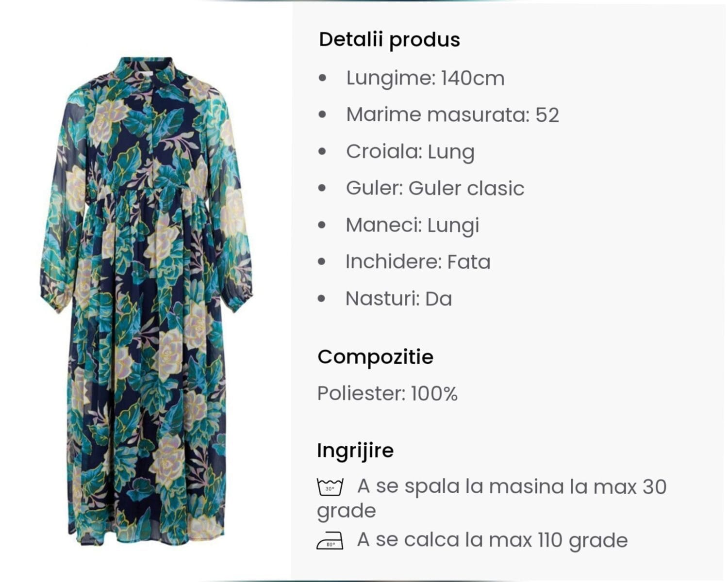Click the Marime masurata: 52 line
This screenshot has width=728, height=582.
[x=452, y=115]
